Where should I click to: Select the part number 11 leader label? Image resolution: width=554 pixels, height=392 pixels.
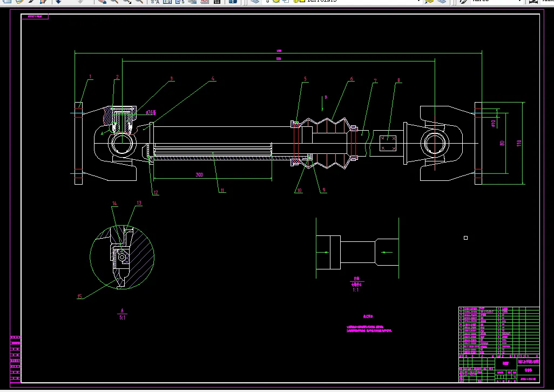(x=222, y=191)
